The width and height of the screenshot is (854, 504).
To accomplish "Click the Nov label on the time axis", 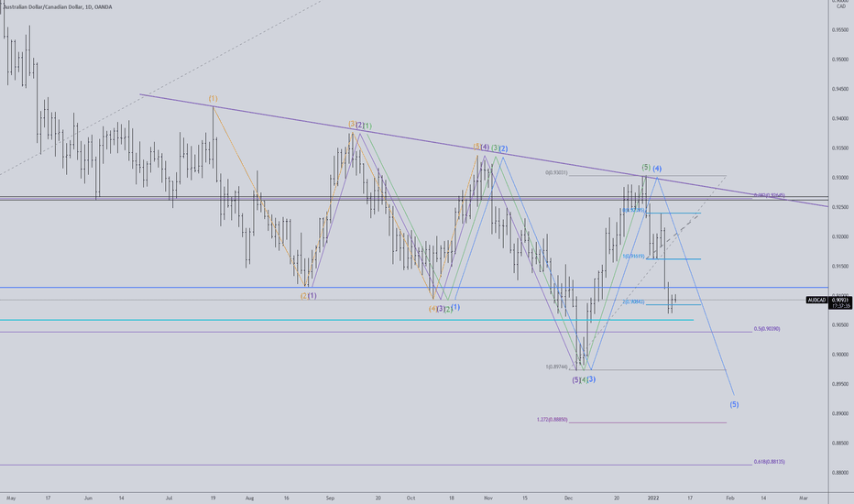I will click(x=488, y=498).
